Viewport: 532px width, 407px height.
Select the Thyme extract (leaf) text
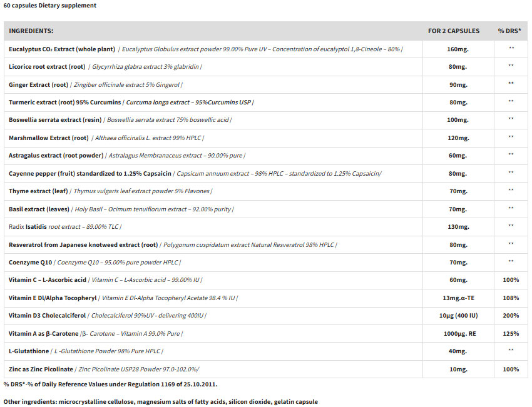pyautogui.click(x=38, y=191)
